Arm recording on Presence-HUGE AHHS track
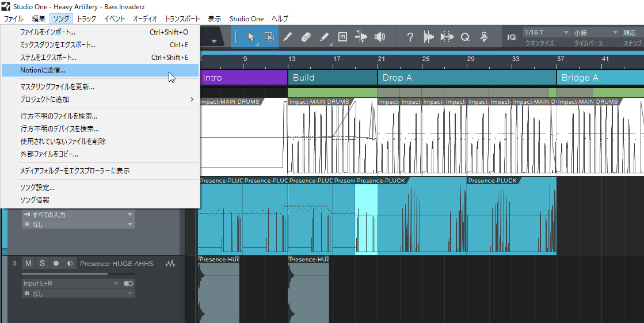Viewport: 644px width, 323px height. 56,264
